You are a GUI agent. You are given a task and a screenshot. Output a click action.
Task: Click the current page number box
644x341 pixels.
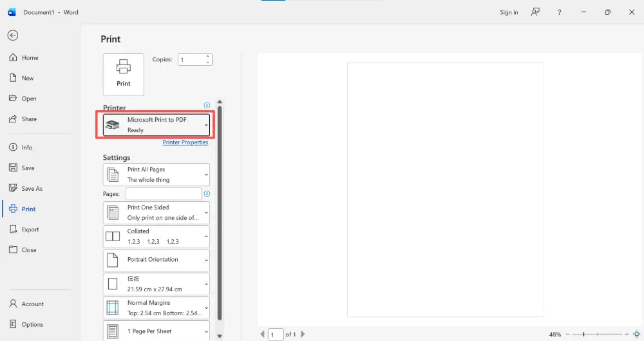[x=276, y=335]
